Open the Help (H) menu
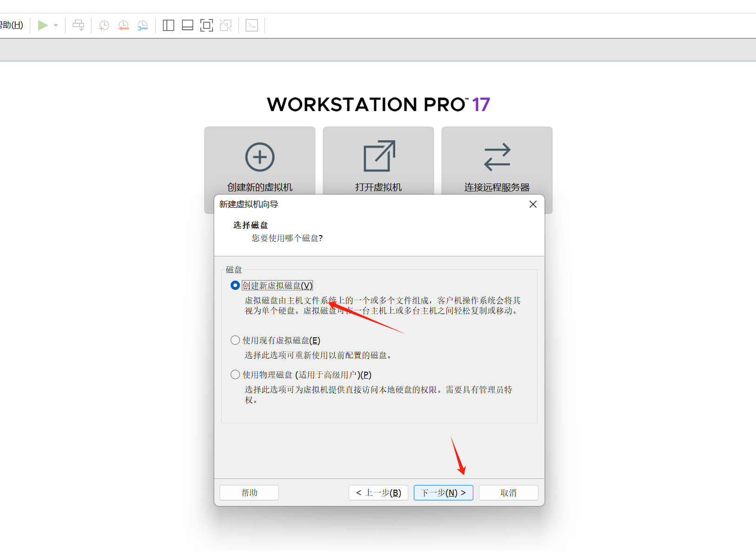The image size is (756, 551). pyautogui.click(x=11, y=25)
